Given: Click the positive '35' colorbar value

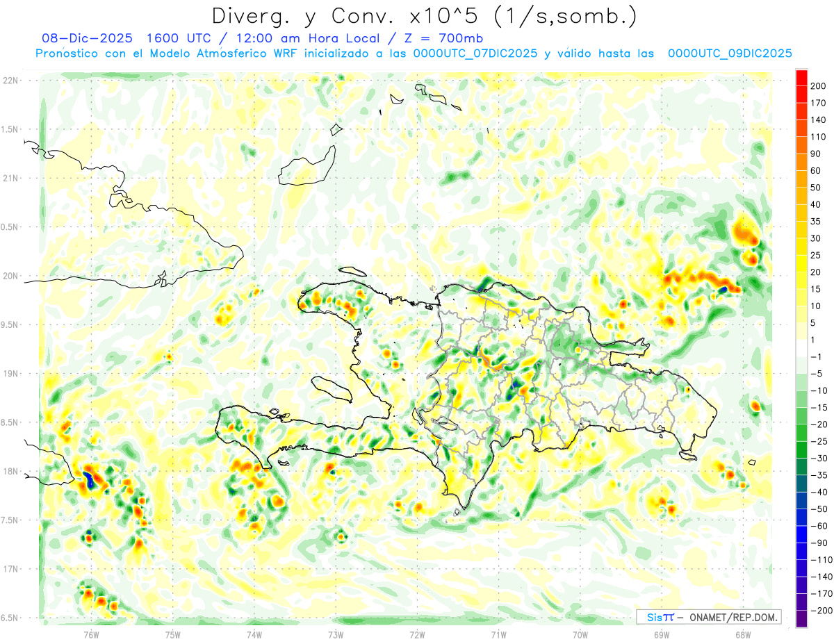Looking at the screenshot, I should [816, 221].
